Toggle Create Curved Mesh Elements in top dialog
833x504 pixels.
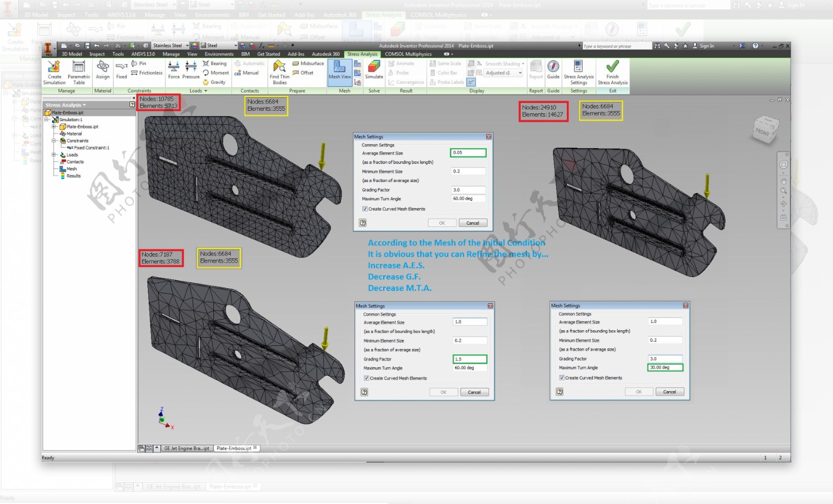click(x=365, y=209)
